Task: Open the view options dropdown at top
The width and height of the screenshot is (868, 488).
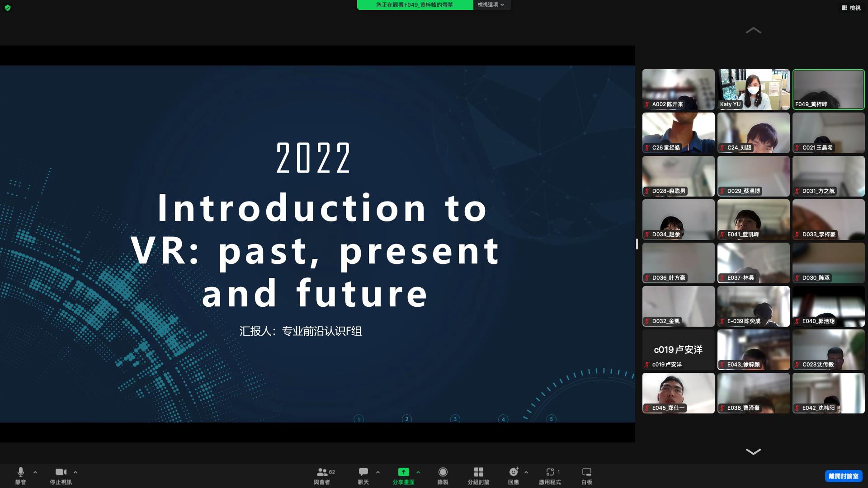Action: coord(491,5)
